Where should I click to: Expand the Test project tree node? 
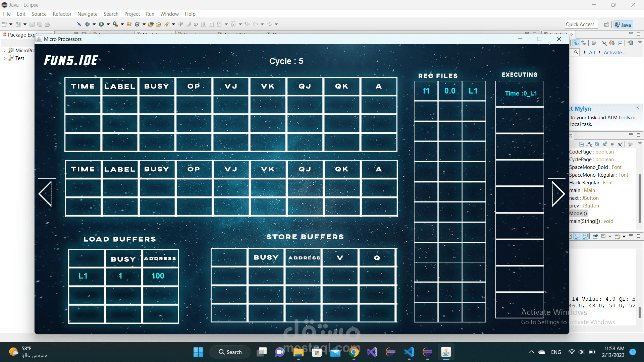(x=5, y=58)
